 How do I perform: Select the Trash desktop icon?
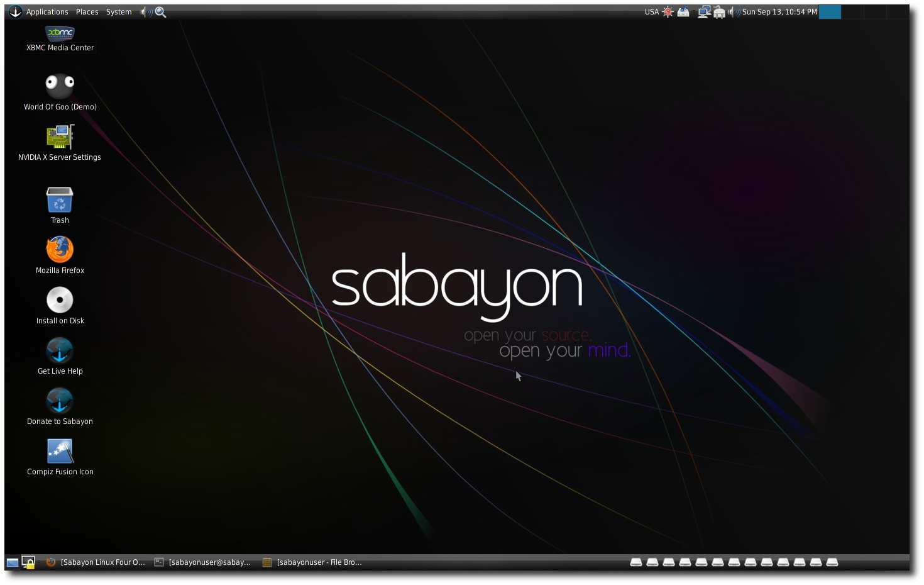60,205
